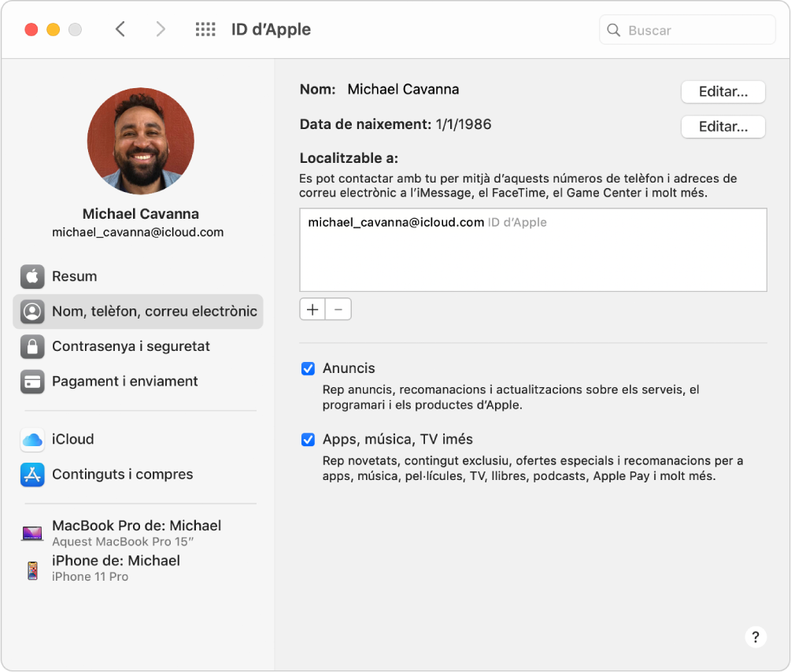Select Nom, telèfon, correu electrònic
Screen dimensions: 791x672
138,312
